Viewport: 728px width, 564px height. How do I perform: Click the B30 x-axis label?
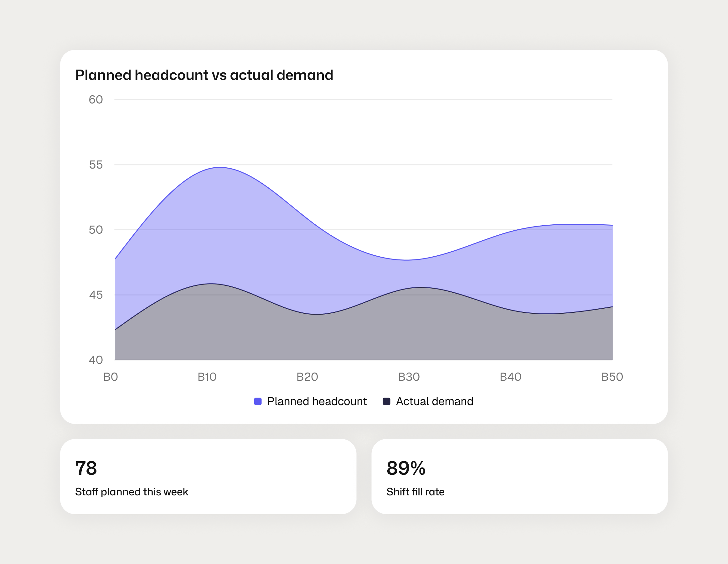pyautogui.click(x=409, y=377)
